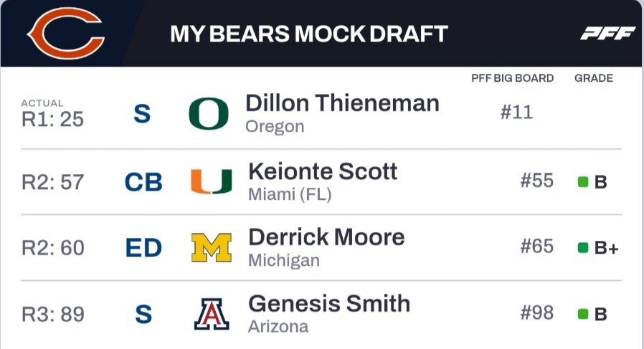The image size is (644, 349).
Task: Click the Oregon Ducks logo
Action: (x=209, y=114)
